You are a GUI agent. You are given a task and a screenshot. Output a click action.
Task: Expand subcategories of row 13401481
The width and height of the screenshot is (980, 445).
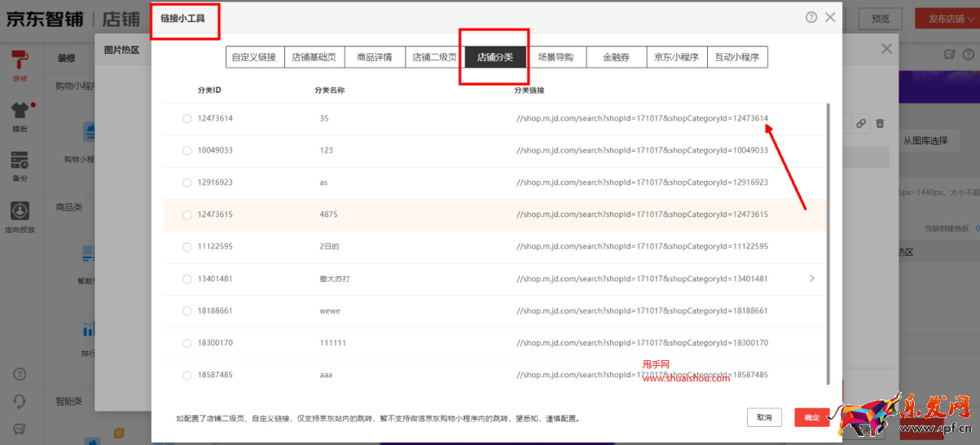coord(811,279)
